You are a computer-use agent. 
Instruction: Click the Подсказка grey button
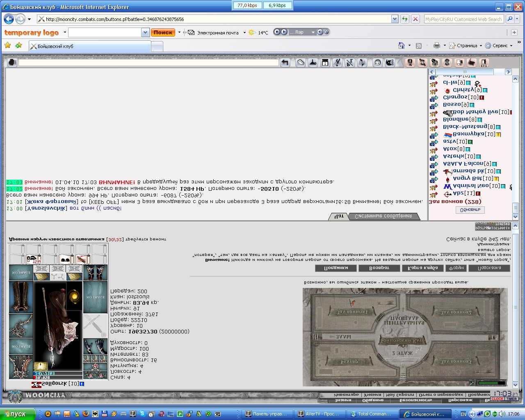coord(489,268)
